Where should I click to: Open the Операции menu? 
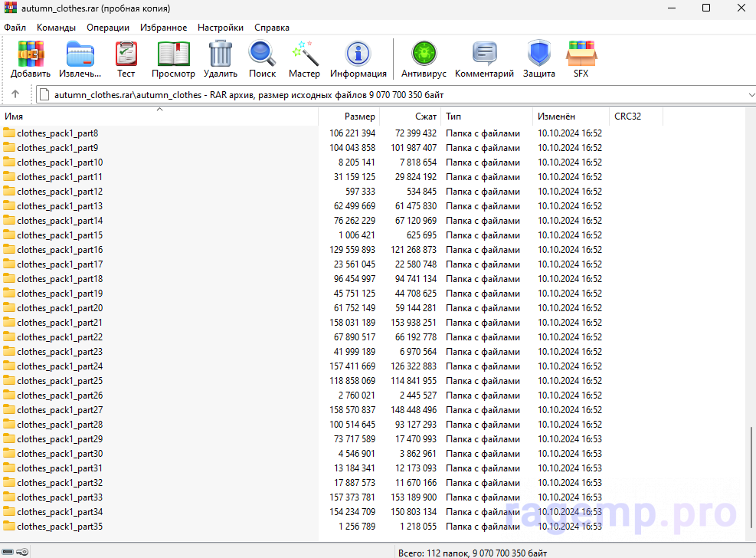click(x=108, y=28)
